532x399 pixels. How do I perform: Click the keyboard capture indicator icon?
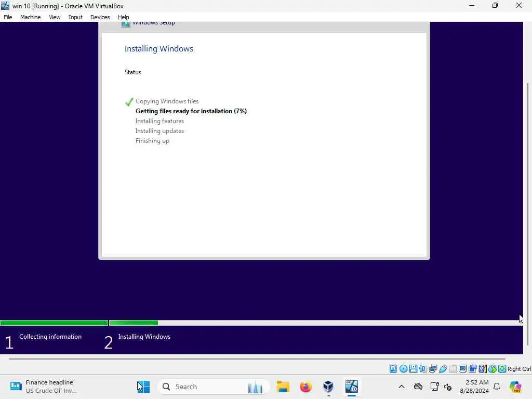(x=502, y=368)
